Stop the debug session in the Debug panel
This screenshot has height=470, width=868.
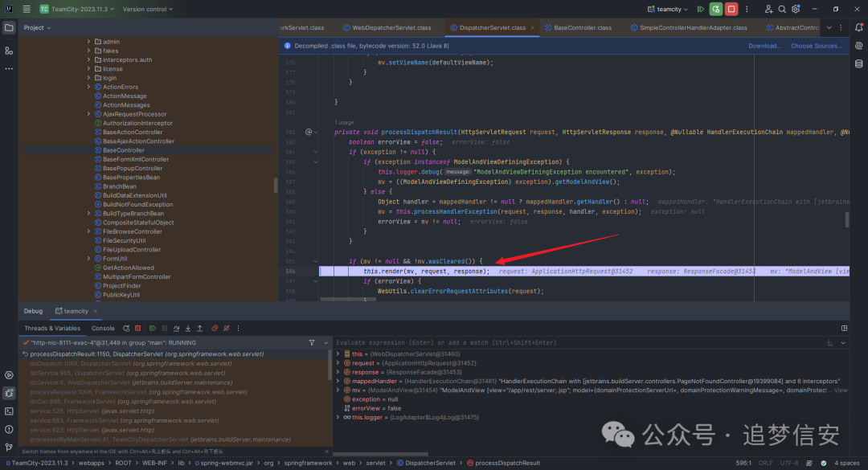click(137, 328)
